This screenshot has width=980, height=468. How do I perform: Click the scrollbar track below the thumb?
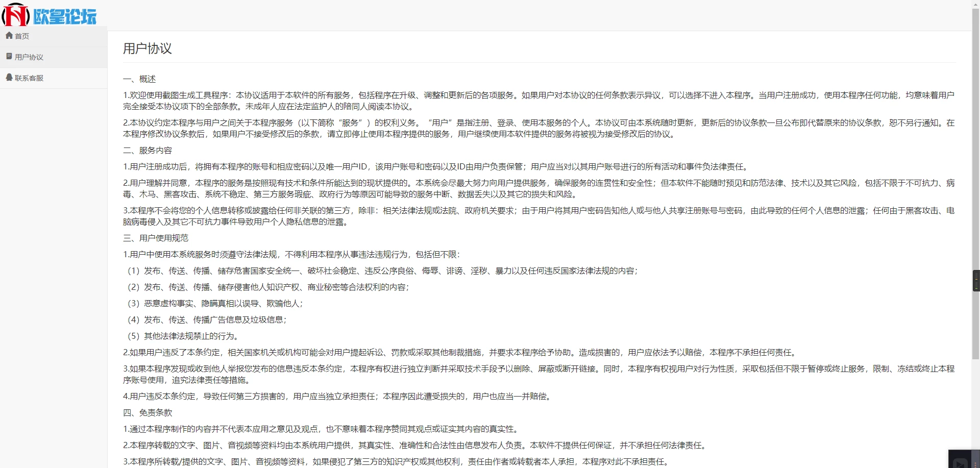coord(975,408)
